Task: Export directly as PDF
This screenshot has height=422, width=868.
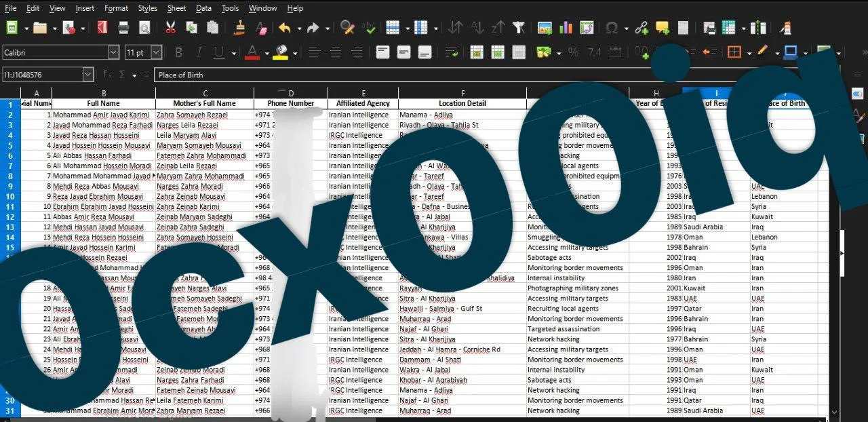Action: tap(102, 28)
